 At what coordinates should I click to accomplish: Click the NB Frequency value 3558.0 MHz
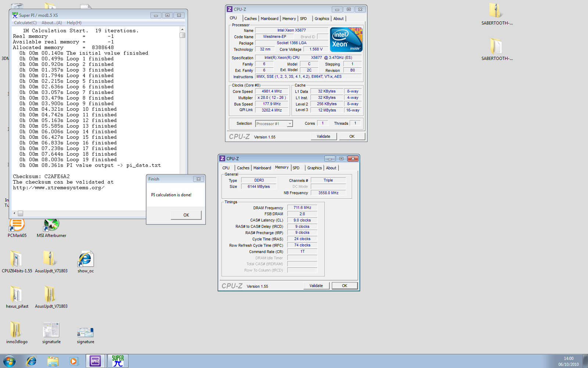(x=328, y=193)
